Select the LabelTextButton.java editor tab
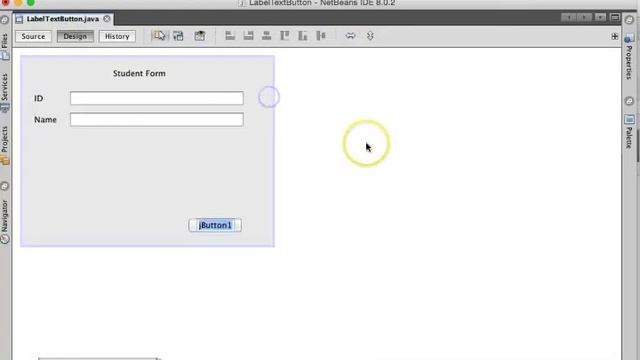Viewport: 640px width, 360px height. (62, 19)
